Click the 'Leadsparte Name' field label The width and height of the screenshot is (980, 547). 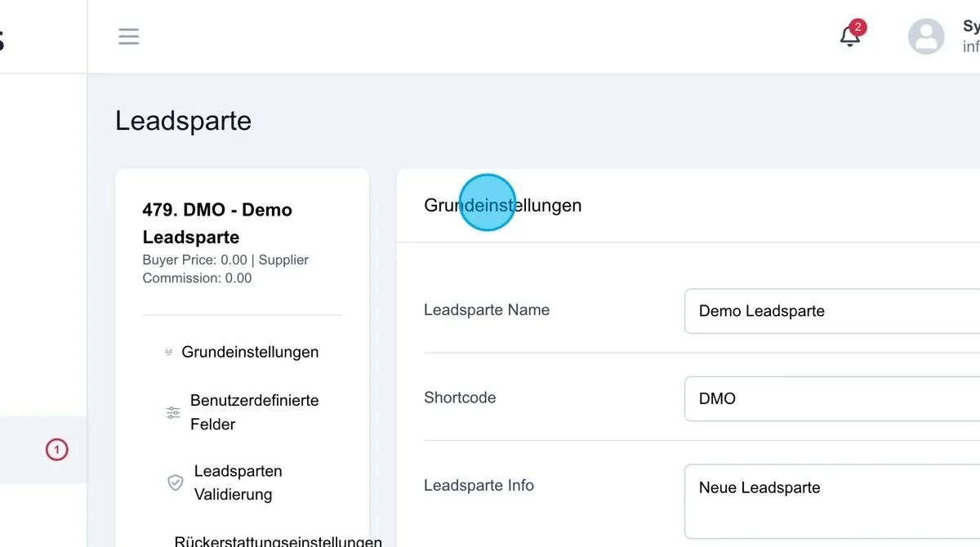[487, 310]
